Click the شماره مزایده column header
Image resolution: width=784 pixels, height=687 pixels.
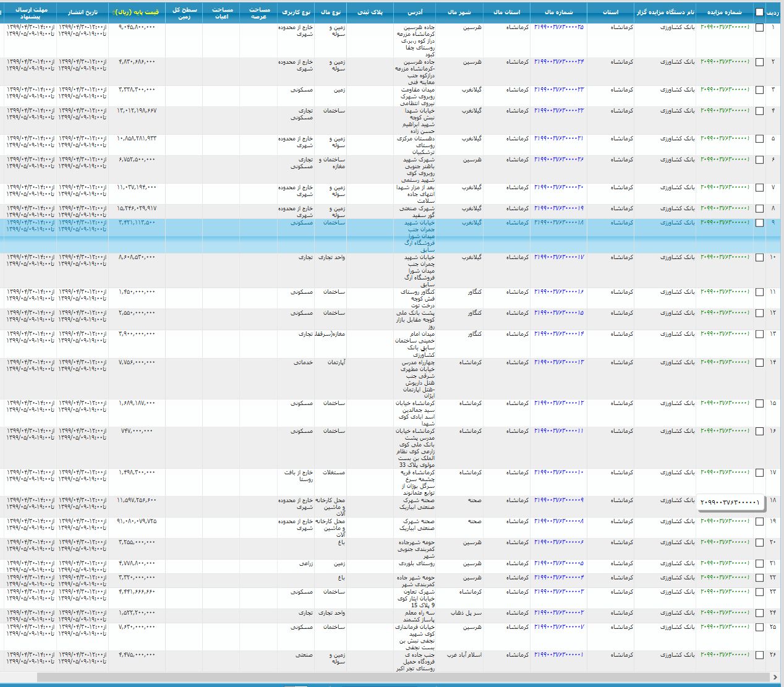724,12
